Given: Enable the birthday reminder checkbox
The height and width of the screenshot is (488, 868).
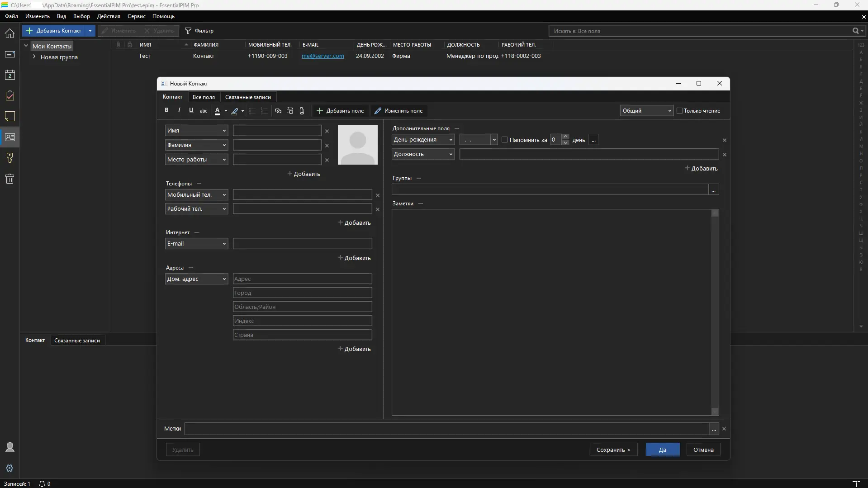Looking at the screenshot, I should (x=505, y=140).
